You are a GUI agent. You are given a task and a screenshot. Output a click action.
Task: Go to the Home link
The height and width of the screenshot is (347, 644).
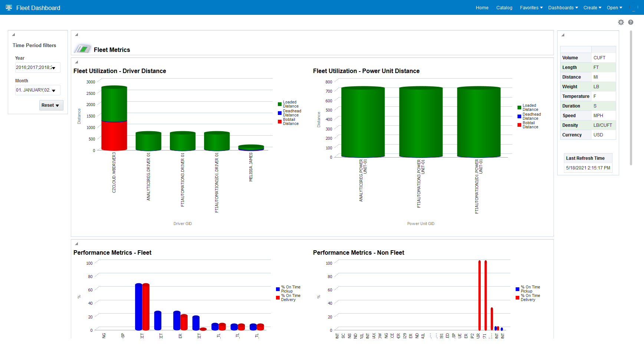coord(482,7)
